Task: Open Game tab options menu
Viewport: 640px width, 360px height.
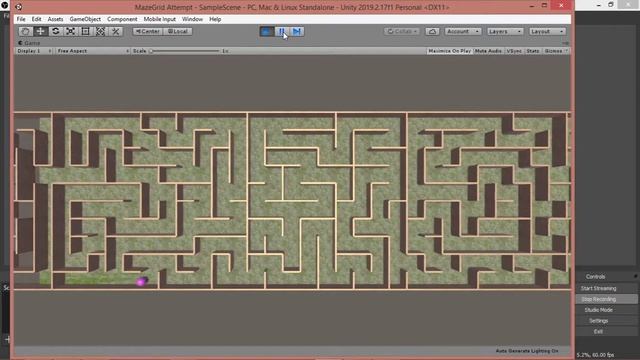Action: pos(565,43)
